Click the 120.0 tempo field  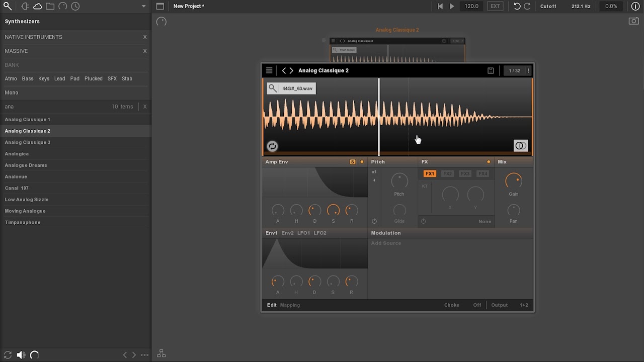[x=471, y=6]
